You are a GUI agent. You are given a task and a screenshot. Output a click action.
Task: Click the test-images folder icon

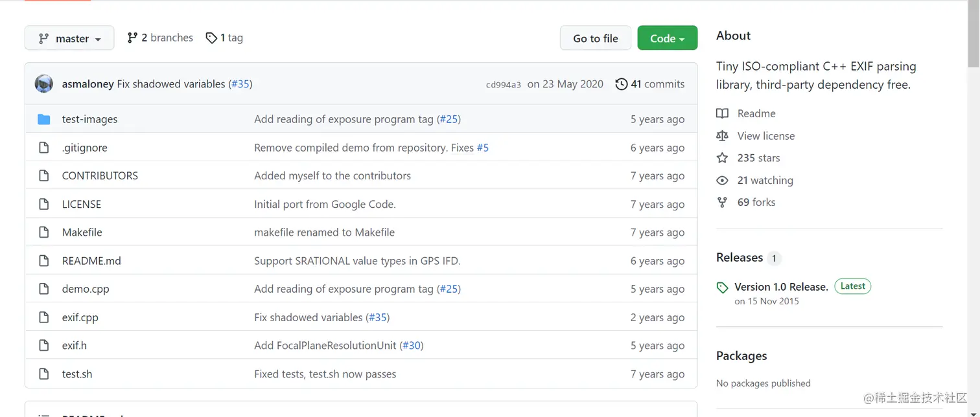44,119
